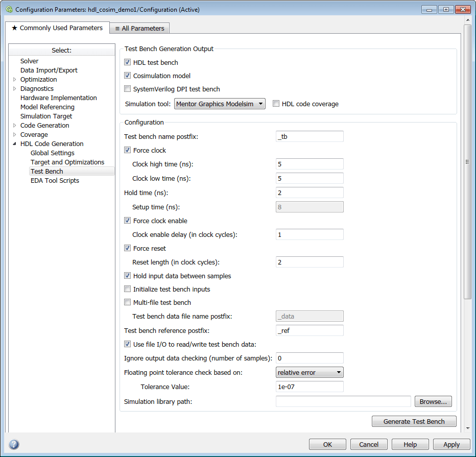This screenshot has height=457, width=476.
Task: Open Global Settings under HDL Code Generation
Action: point(53,153)
